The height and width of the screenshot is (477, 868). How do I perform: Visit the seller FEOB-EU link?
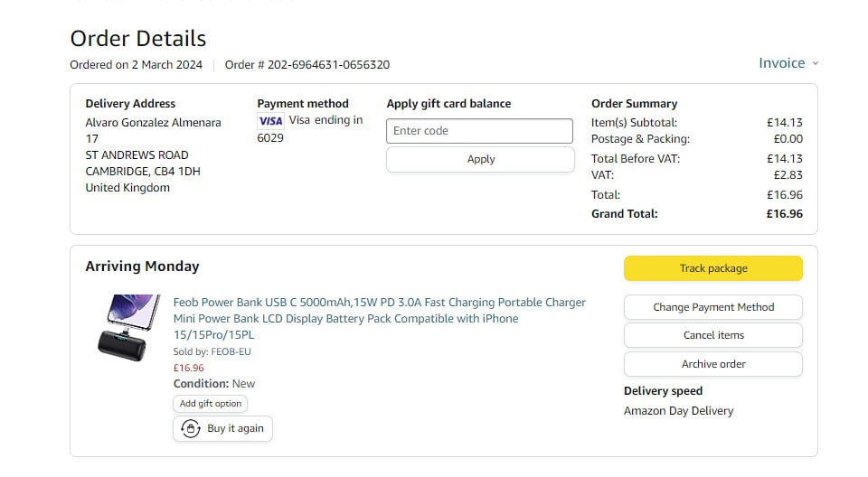(x=231, y=351)
